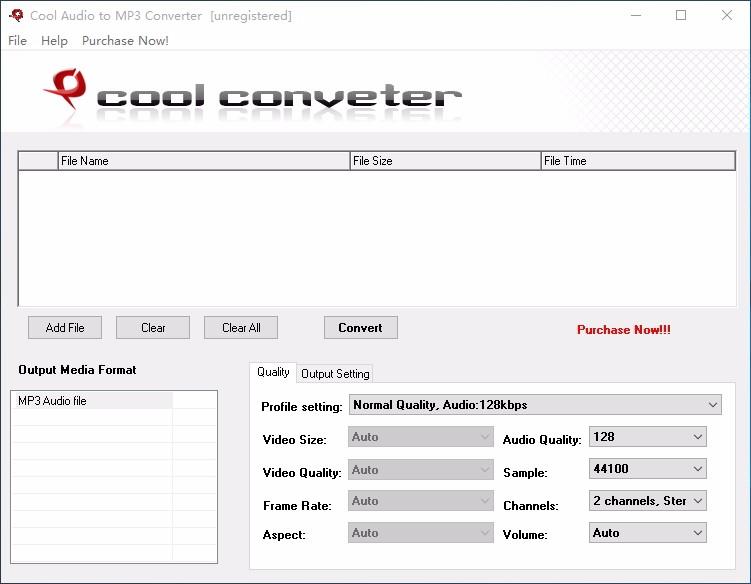Switch to the Output Setting tab
The height and width of the screenshot is (584, 751).
tap(335, 374)
